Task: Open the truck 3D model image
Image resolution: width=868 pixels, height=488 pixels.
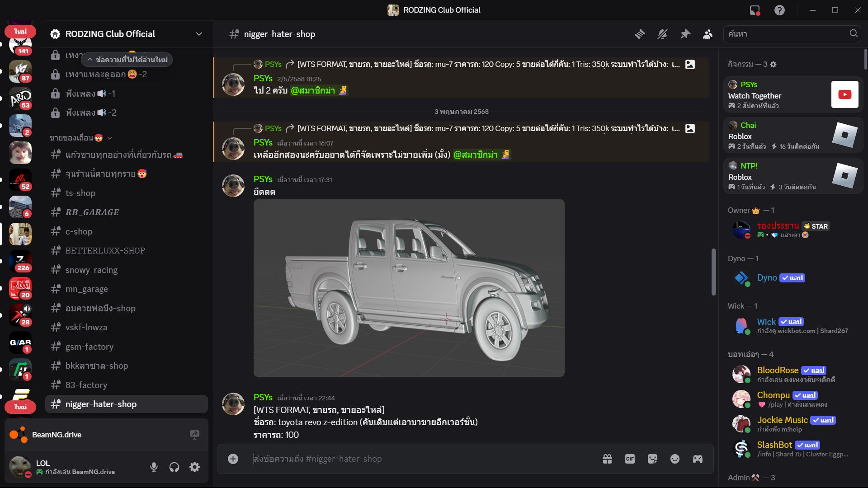Action: (x=409, y=288)
